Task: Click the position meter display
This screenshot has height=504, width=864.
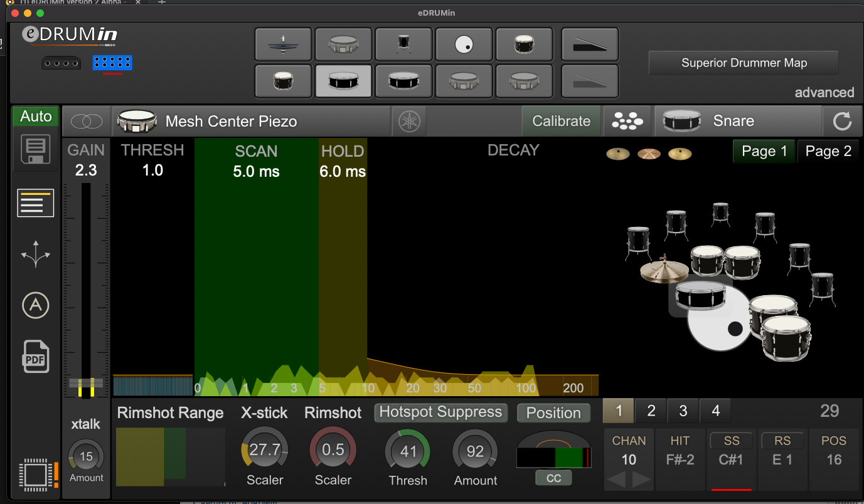Action: [553, 449]
